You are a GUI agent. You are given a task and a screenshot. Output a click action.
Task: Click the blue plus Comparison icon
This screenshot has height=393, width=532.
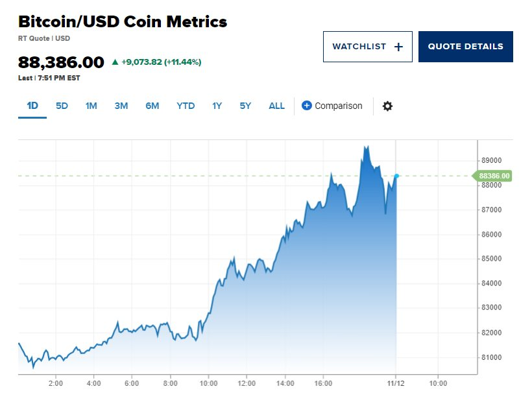click(306, 106)
